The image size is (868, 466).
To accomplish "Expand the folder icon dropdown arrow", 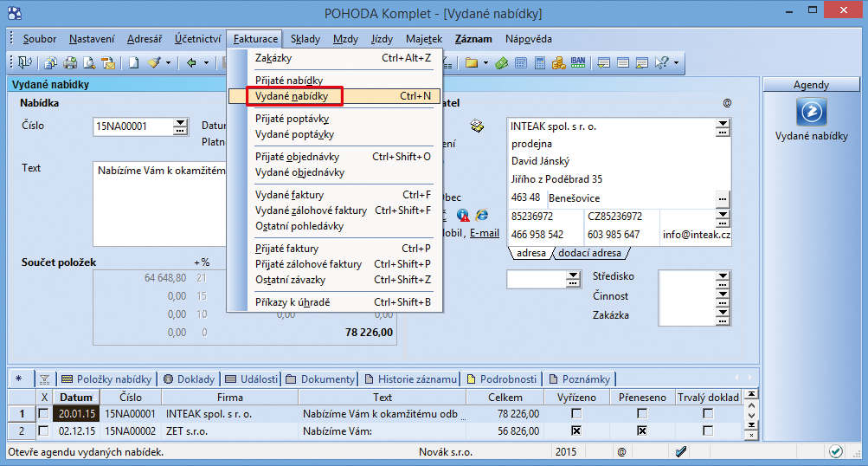I will [x=485, y=63].
